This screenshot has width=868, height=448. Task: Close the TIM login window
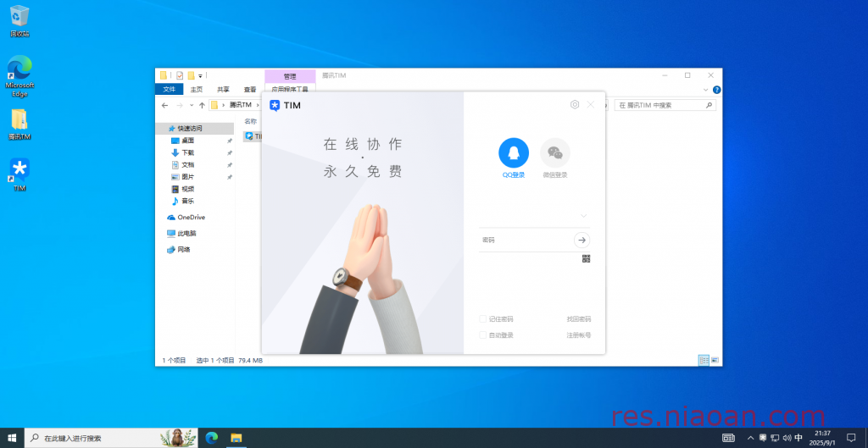[x=591, y=104]
